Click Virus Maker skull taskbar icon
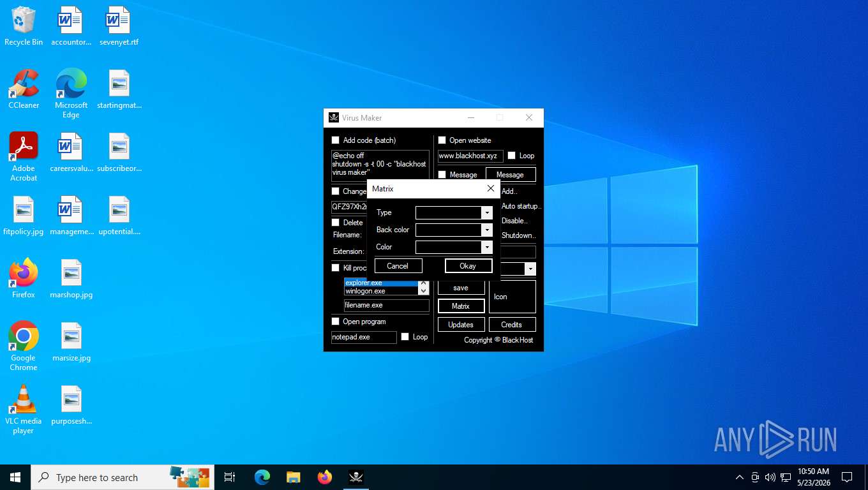The image size is (868, 490). (355, 477)
